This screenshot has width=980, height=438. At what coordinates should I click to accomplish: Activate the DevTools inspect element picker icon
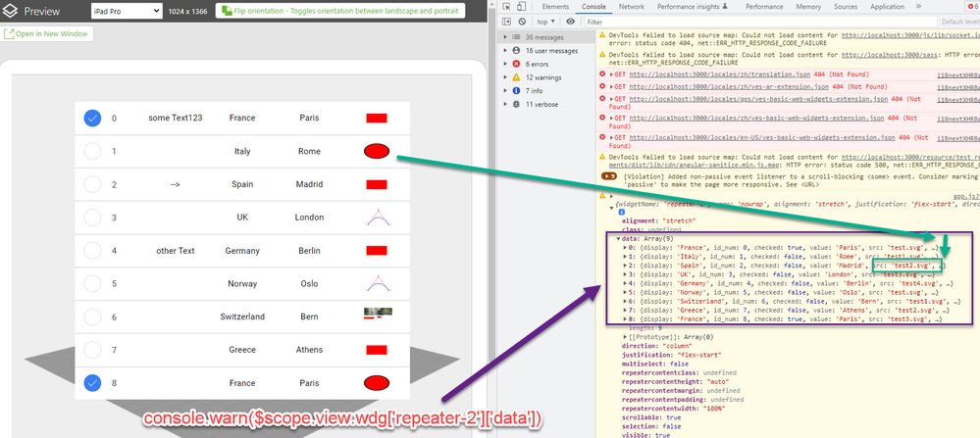pos(506,6)
